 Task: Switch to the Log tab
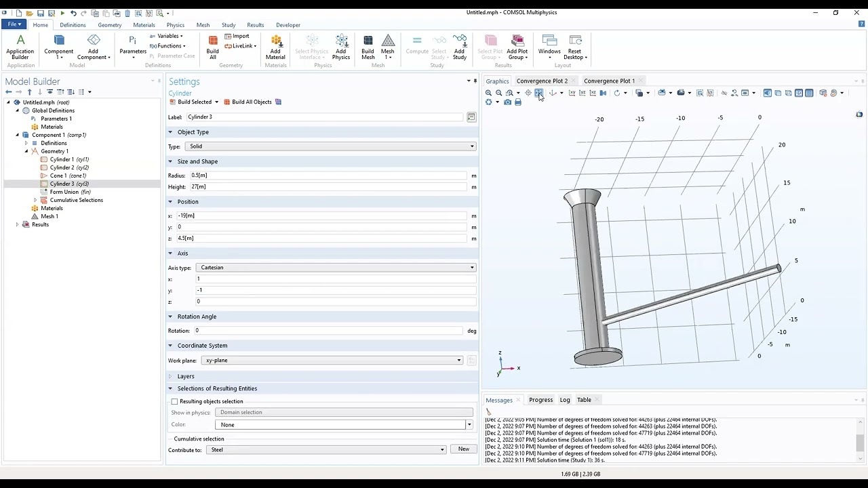pyautogui.click(x=565, y=400)
